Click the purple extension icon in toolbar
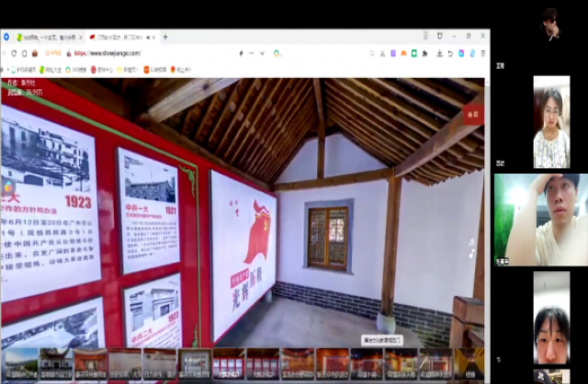The image size is (588, 384). [x=393, y=53]
